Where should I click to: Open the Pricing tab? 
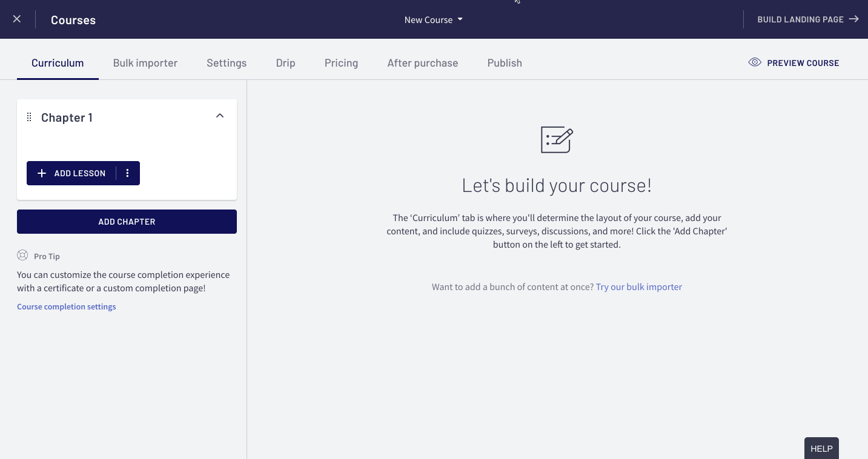(x=341, y=63)
